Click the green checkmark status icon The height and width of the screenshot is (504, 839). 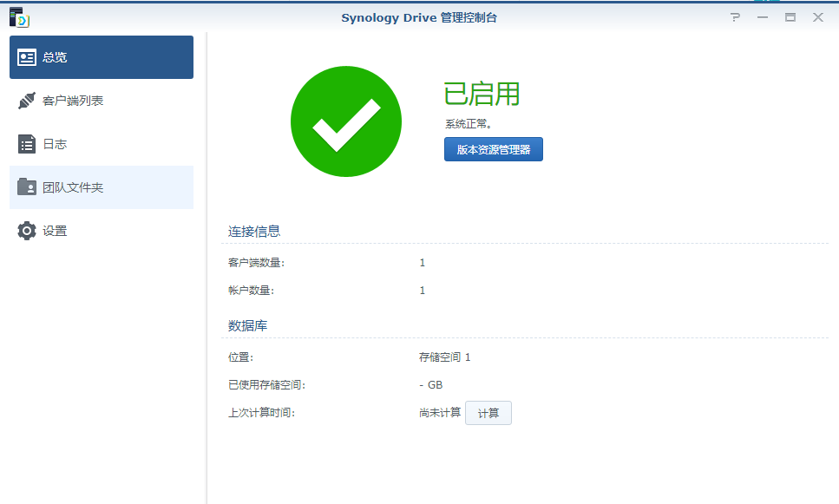click(346, 121)
